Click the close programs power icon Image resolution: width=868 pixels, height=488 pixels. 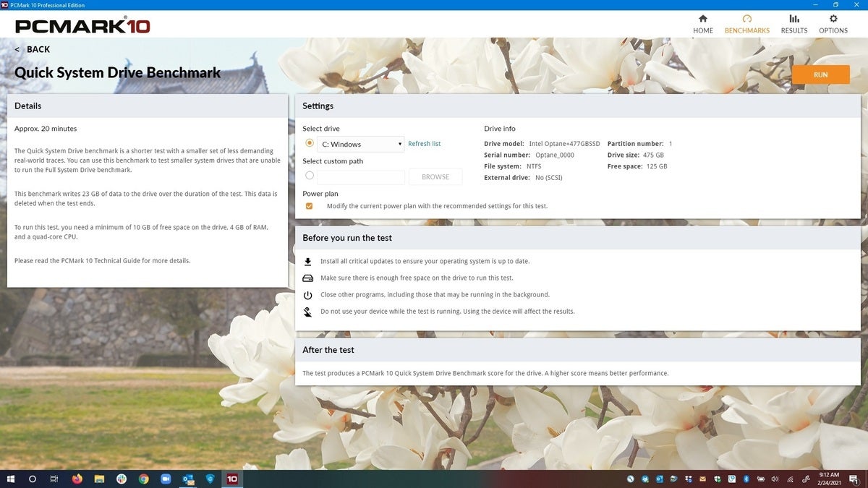coord(307,295)
